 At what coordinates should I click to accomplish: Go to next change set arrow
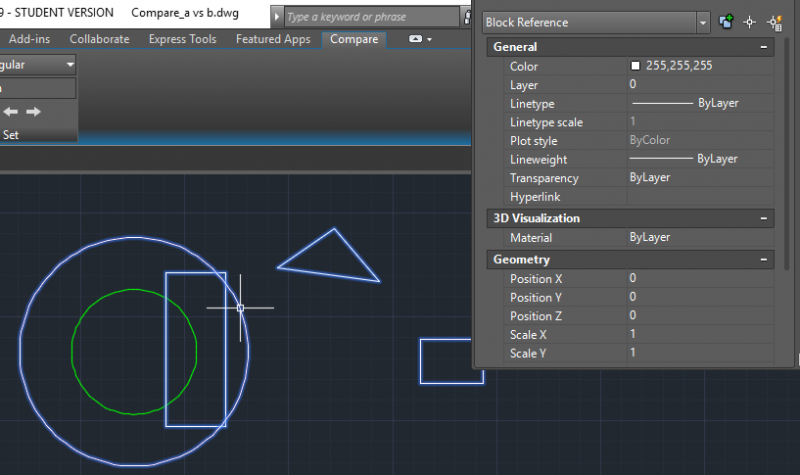tap(33, 111)
